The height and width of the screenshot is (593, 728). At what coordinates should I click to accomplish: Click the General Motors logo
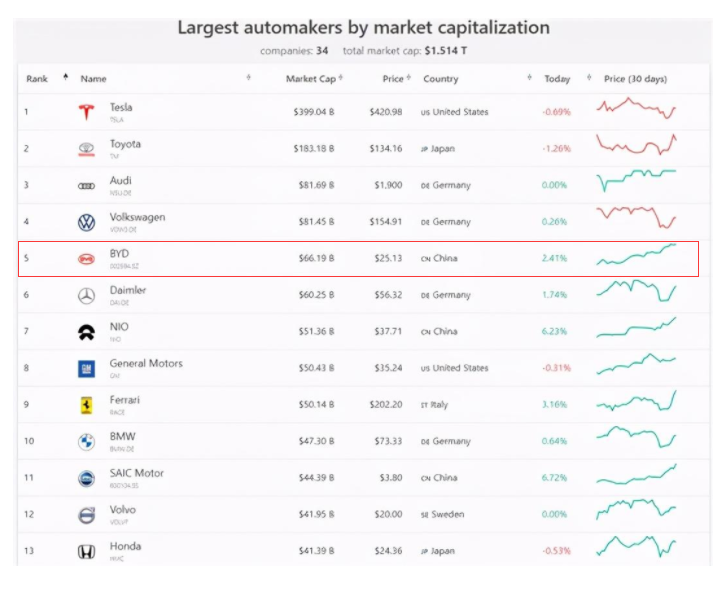[86, 368]
